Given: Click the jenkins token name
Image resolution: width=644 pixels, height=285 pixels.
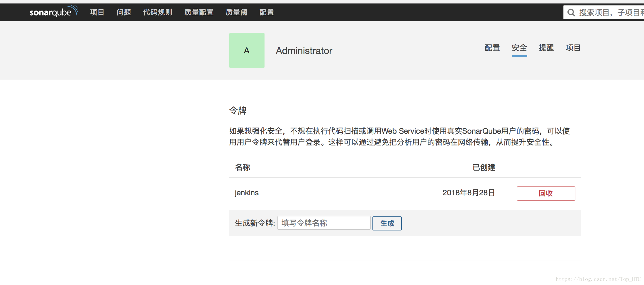Looking at the screenshot, I should (x=247, y=193).
